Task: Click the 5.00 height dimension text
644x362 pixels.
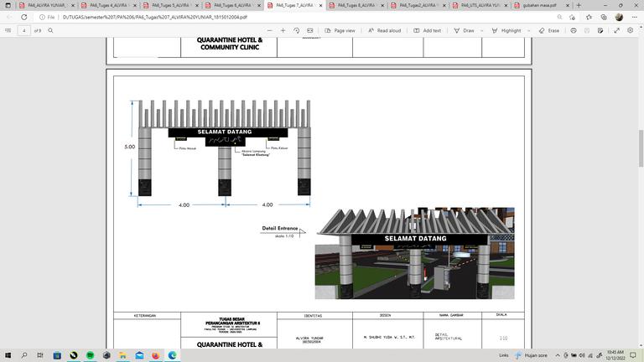Action: point(130,147)
